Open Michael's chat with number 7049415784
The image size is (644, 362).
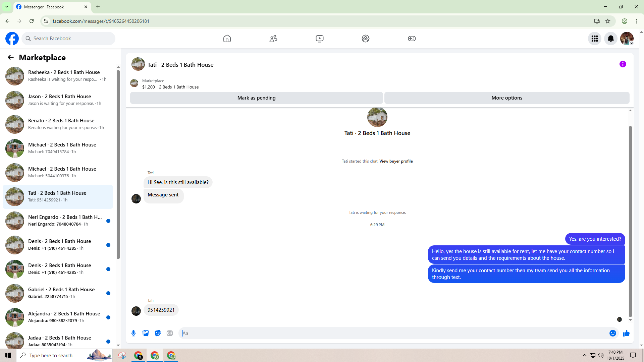pyautogui.click(x=58, y=148)
